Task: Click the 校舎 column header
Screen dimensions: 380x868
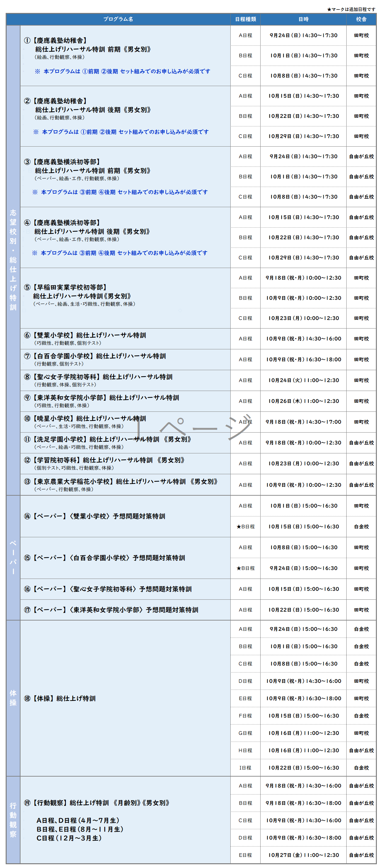Action: [x=361, y=19]
